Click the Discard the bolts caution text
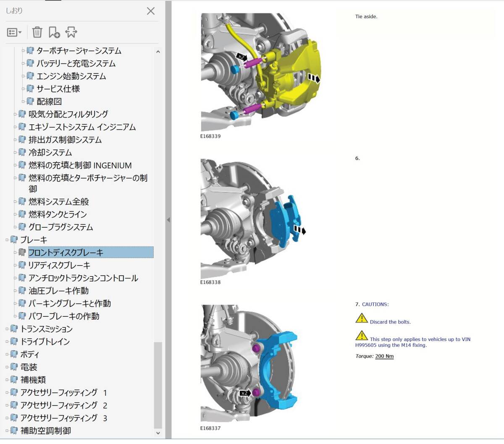This screenshot has width=504, height=444. coord(390,322)
